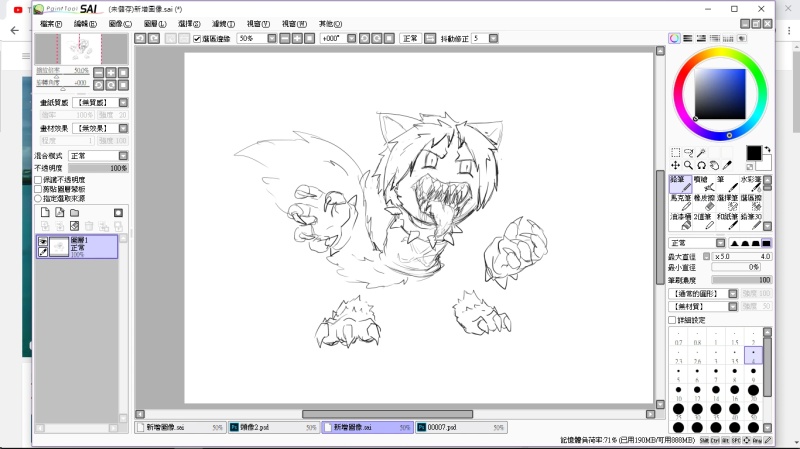Open the 無材質 brush texture dropdown
Screen dimensions: 800x449
pyautogui.click(x=733, y=306)
